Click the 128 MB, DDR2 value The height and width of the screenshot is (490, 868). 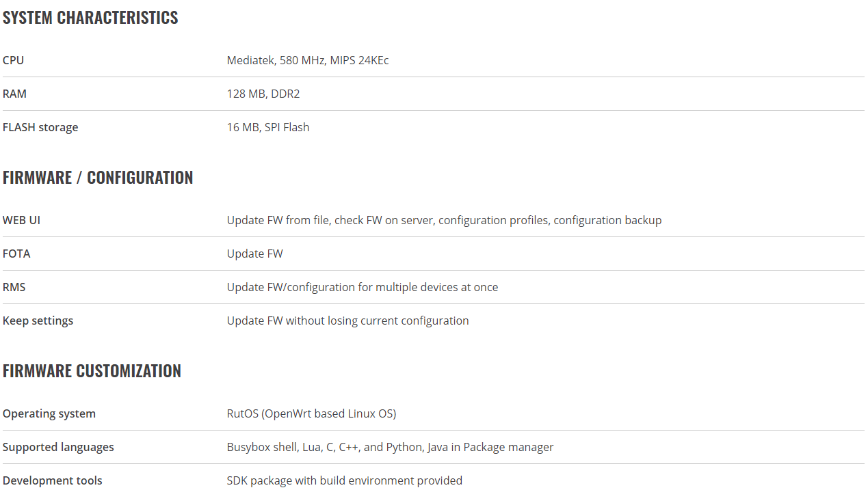tap(263, 94)
